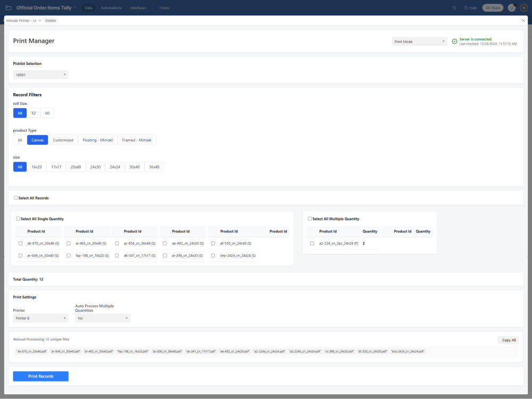Filter by size 30x40
This screenshot has width=532, height=399.
click(135, 167)
